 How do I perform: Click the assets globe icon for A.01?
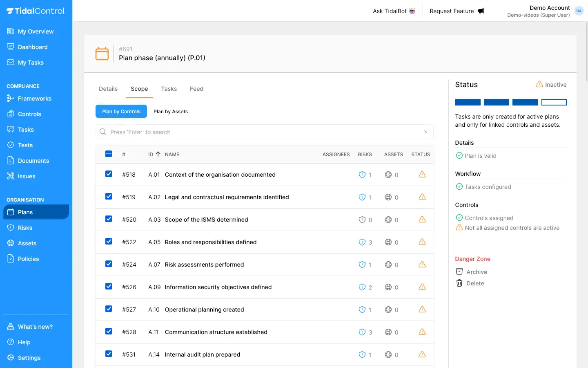pyautogui.click(x=388, y=175)
